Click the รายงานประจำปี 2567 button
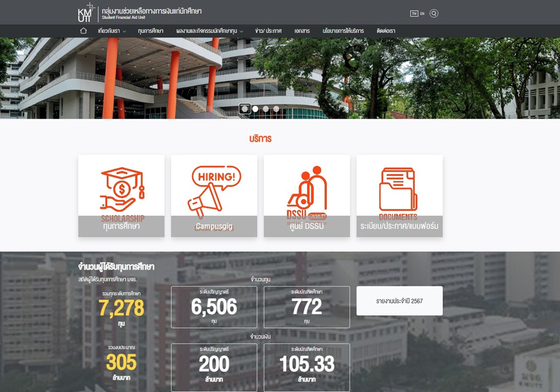The image size is (560, 392). pyautogui.click(x=399, y=301)
